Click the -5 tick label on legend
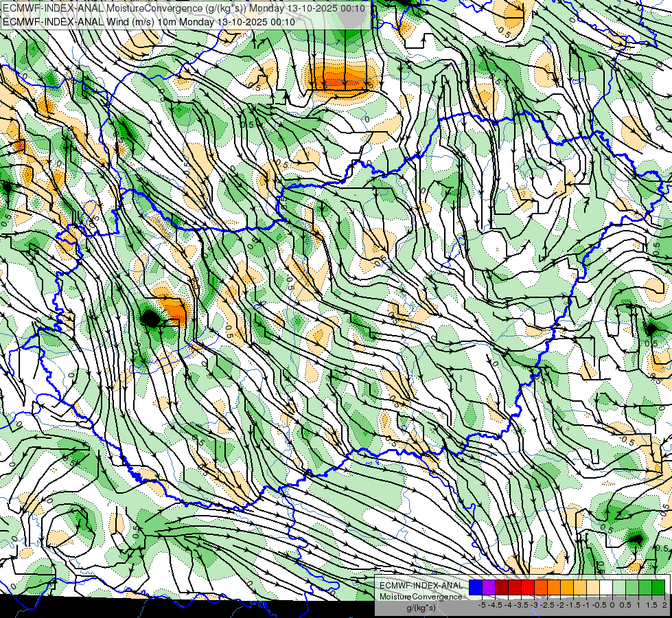The width and height of the screenshot is (672, 618). click(x=482, y=605)
